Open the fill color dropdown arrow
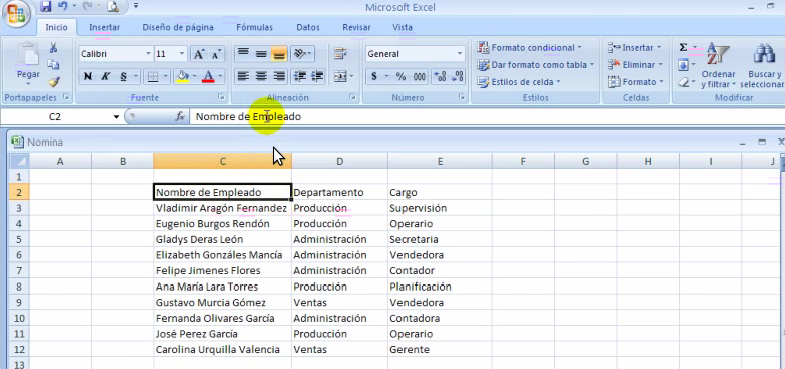Image resolution: width=785 pixels, height=369 pixels. coord(194,77)
